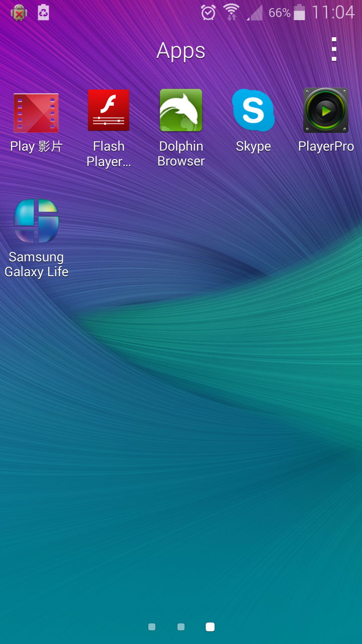
Task: Tap the mobile signal strength icon
Action: (x=254, y=13)
